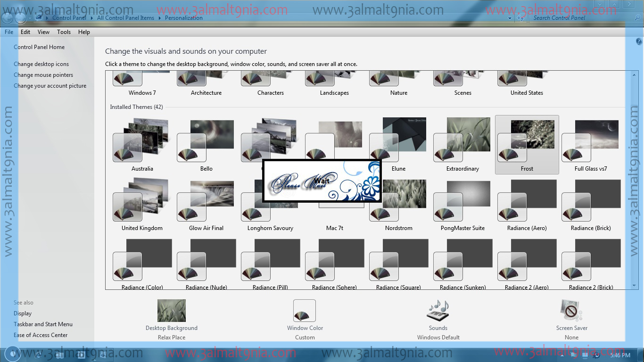The width and height of the screenshot is (644, 362).
Task: Select the Elune theme
Action: pyautogui.click(x=398, y=145)
